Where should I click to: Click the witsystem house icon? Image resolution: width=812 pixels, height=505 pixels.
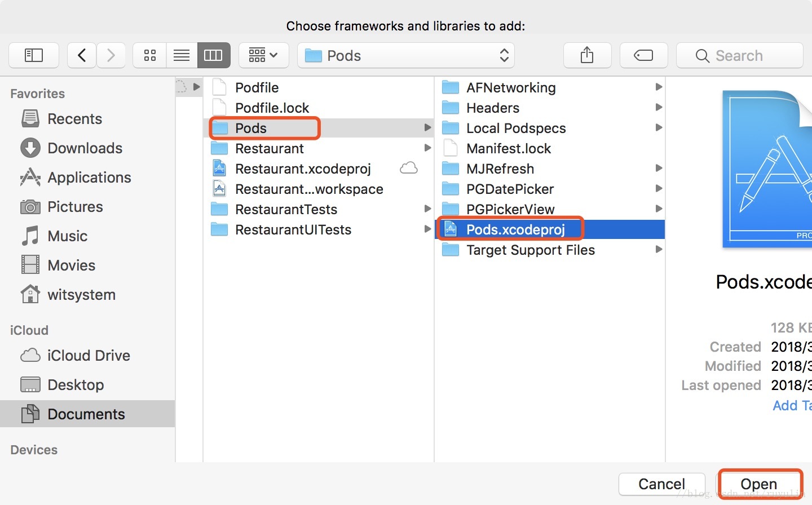point(30,294)
